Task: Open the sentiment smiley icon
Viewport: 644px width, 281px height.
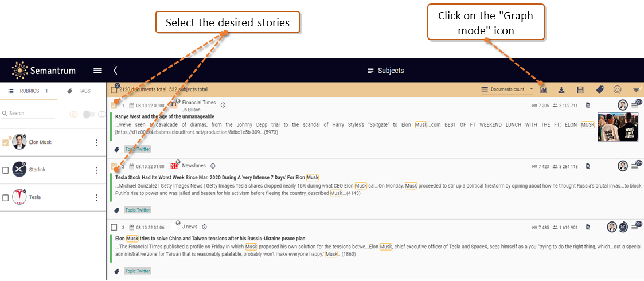Action: tap(617, 89)
